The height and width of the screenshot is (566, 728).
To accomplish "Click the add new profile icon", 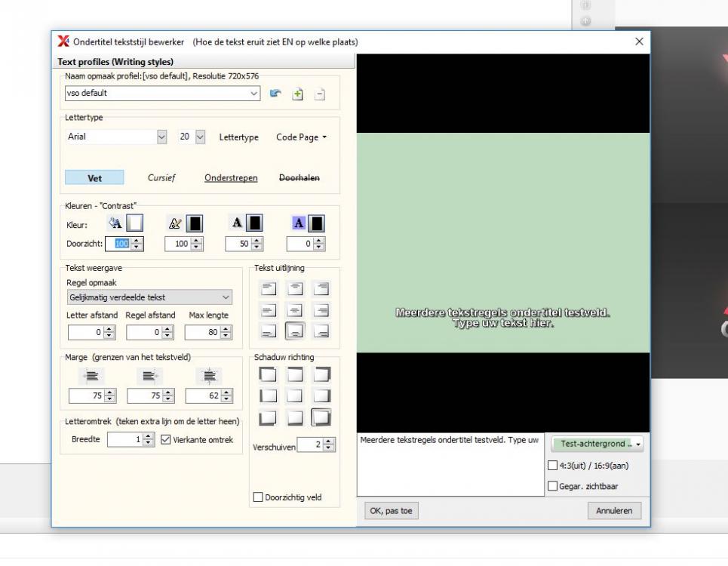I will (x=298, y=94).
